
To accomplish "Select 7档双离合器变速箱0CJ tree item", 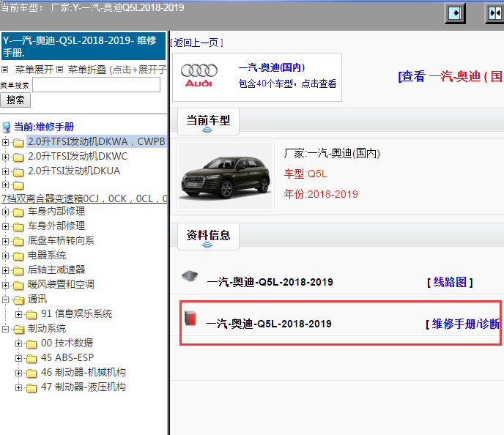I will point(84,199).
